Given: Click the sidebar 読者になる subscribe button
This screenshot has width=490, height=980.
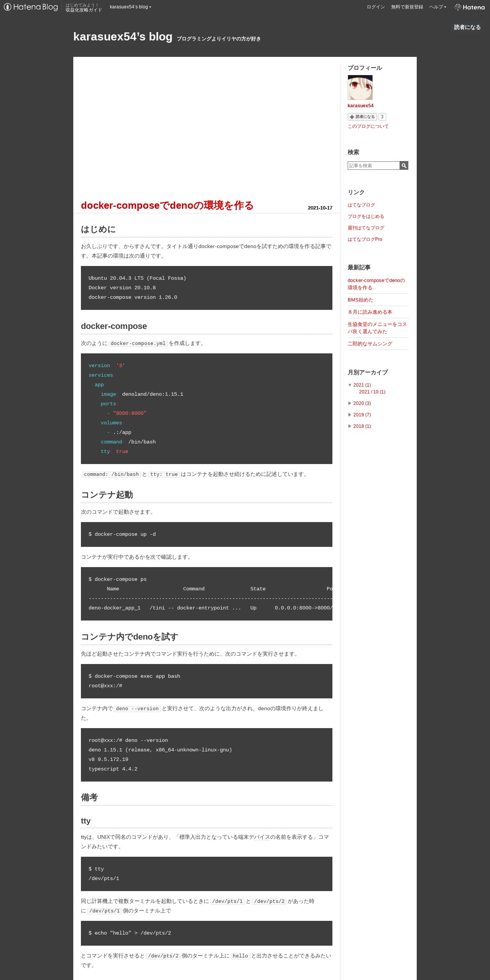Looking at the screenshot, I should pyautogui.click(x=362, y=117).
